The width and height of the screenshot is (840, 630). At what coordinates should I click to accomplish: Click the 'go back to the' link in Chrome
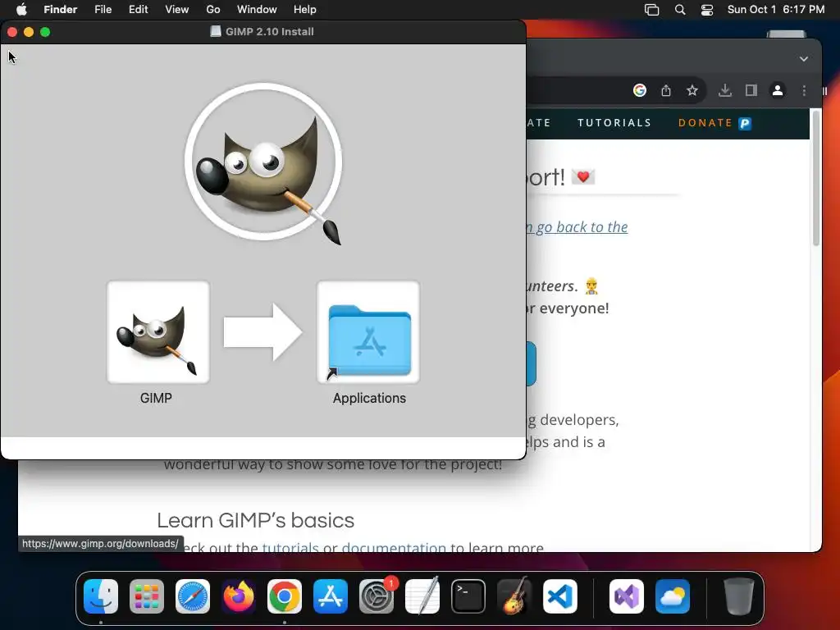[x=577, y=227]
